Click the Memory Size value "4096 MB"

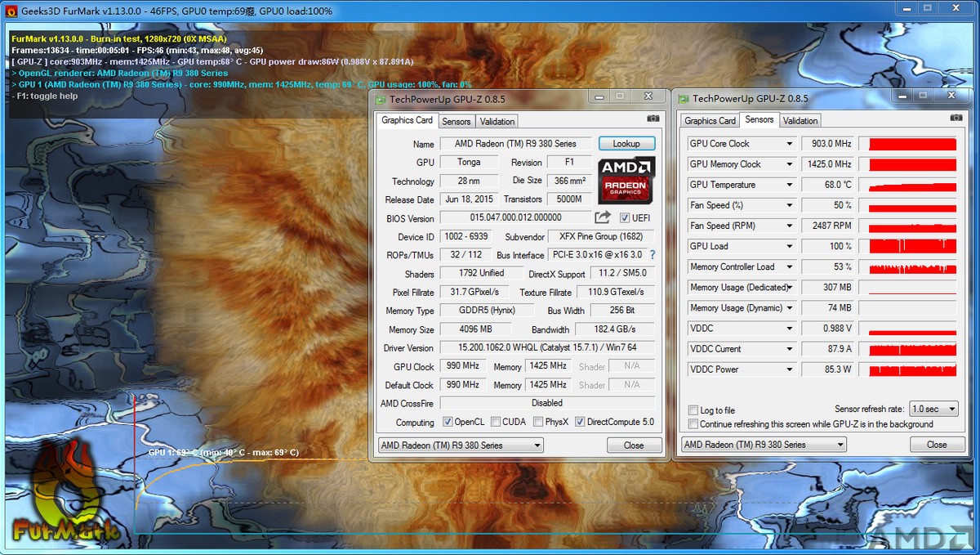pos(475,329)
